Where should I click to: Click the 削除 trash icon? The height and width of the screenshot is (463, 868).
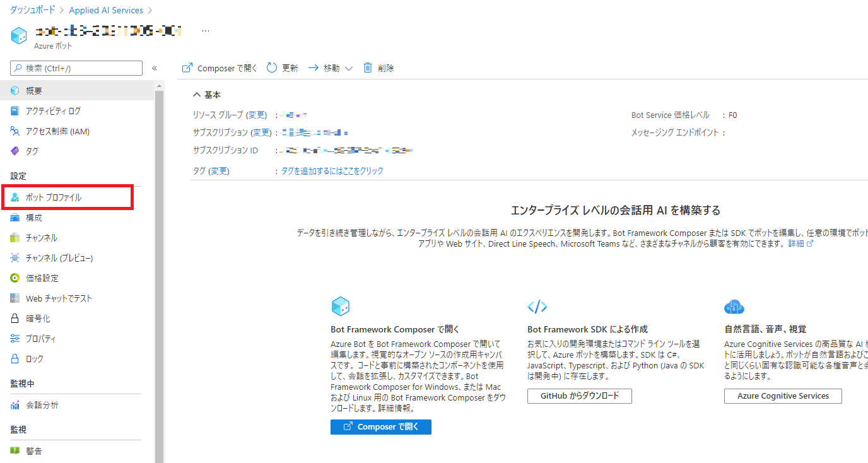tap(368, 68)
